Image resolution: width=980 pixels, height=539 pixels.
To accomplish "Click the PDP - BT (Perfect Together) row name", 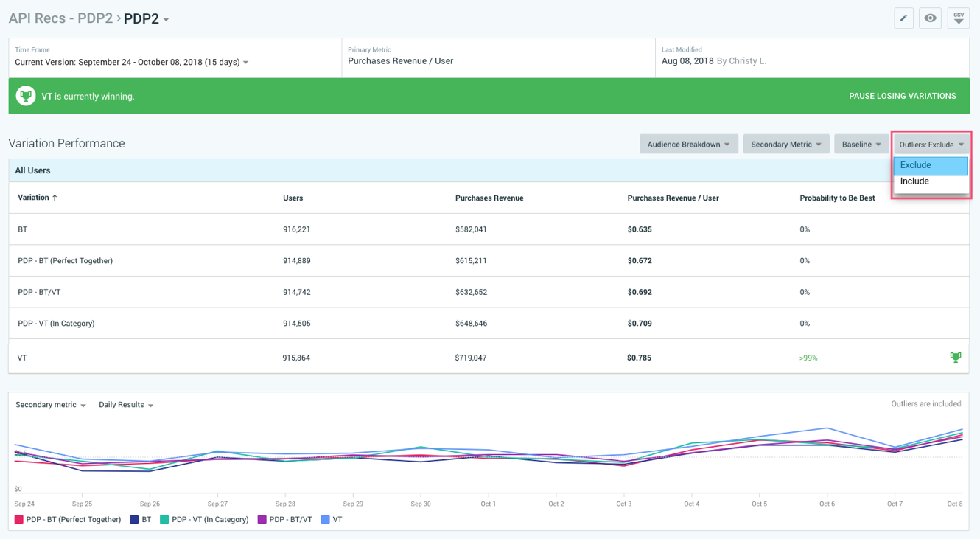I will (65, 261).
